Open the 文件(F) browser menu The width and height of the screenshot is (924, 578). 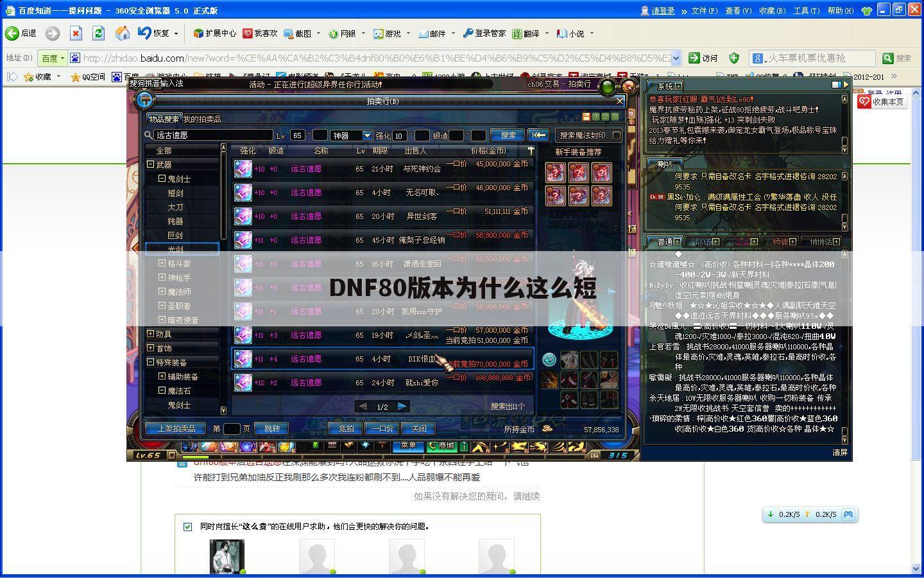pos(704,10)
